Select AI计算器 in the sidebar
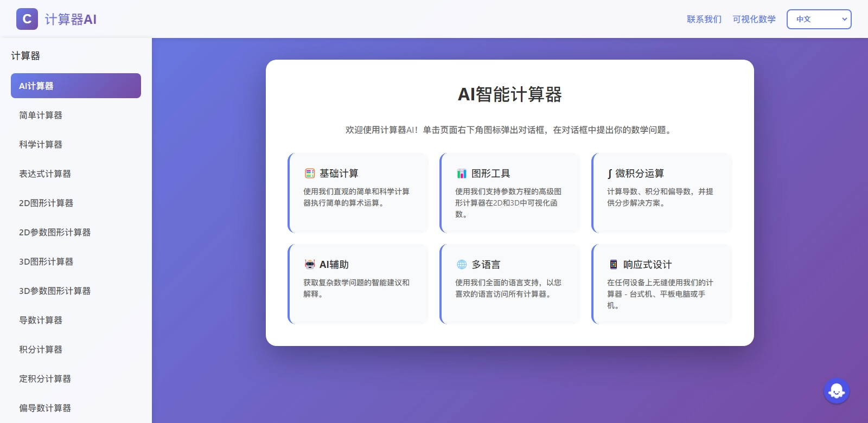The image size is (868, 423). pos(75,86)
